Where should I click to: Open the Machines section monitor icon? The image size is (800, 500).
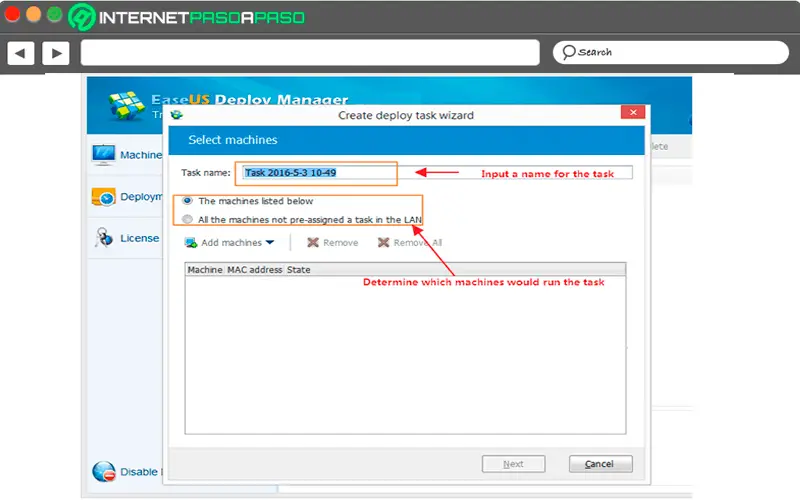click(104, 155)
